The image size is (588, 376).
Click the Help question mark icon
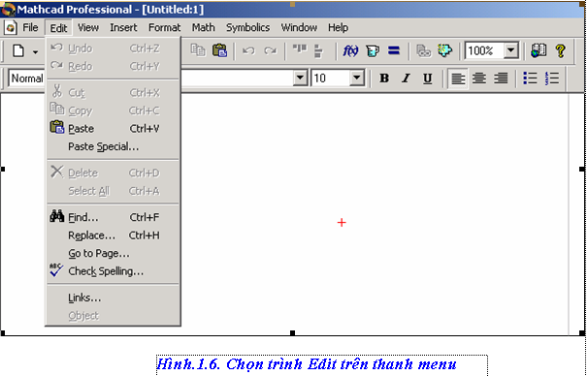[x=561, y=50]
